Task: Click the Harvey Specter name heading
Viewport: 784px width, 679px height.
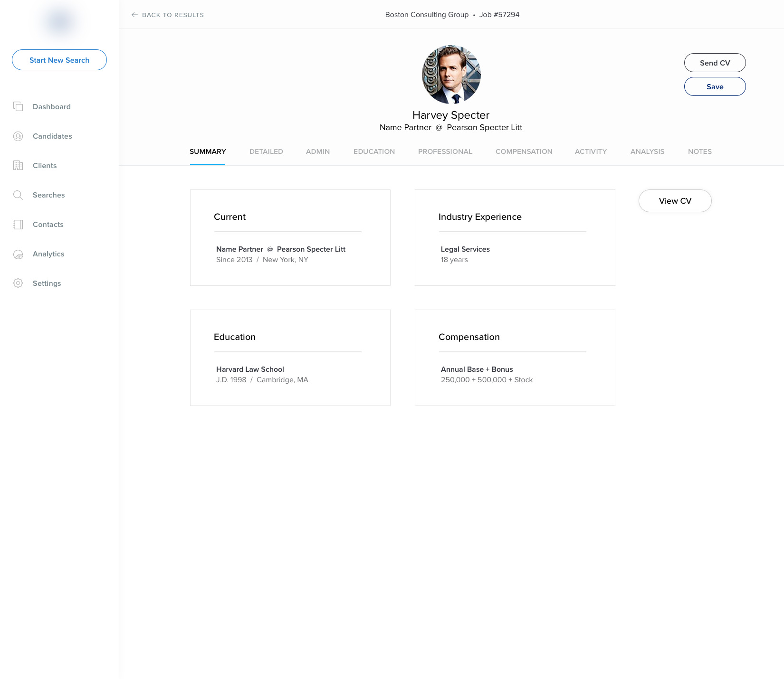Action: click(x=451, y=115)
